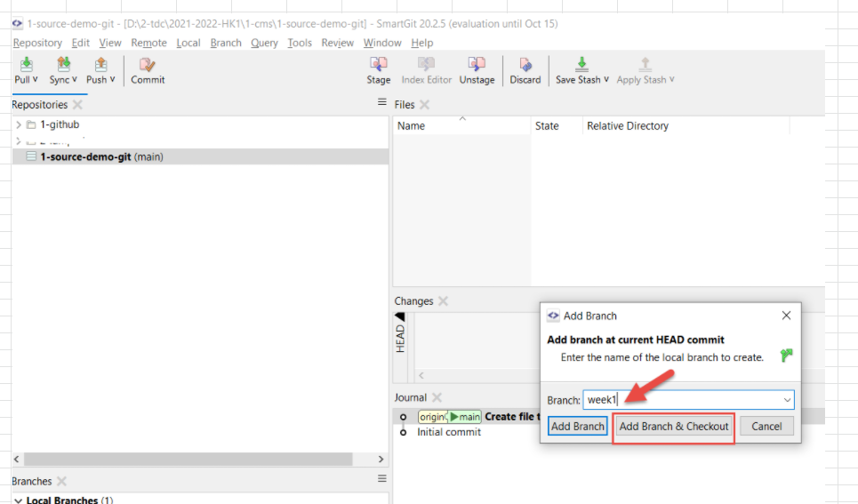
Task: Close the Branches panel
Action: 61,481
